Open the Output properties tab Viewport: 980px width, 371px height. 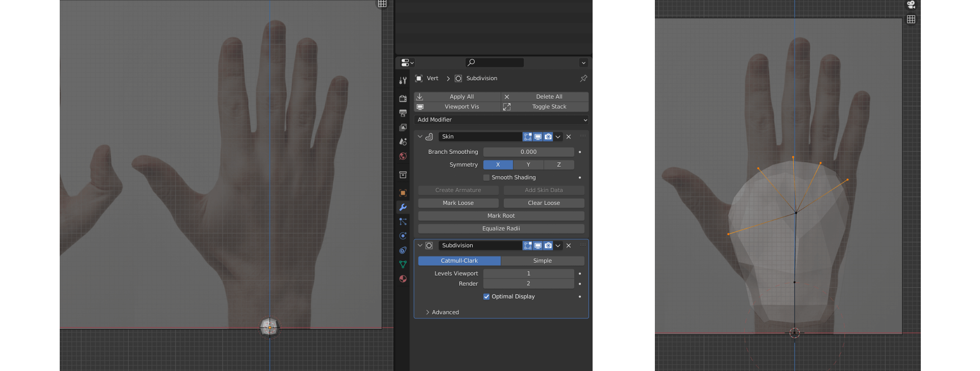403,113
